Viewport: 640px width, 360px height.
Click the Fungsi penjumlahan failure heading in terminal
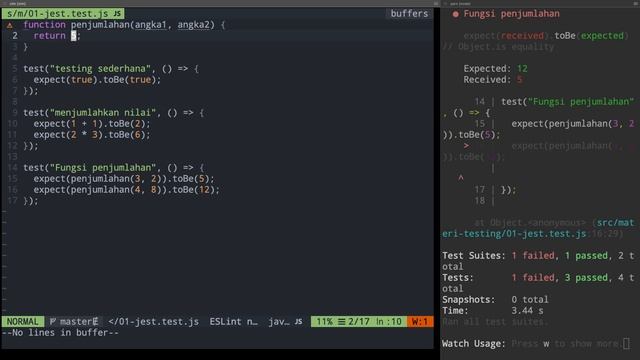(511, 14)
